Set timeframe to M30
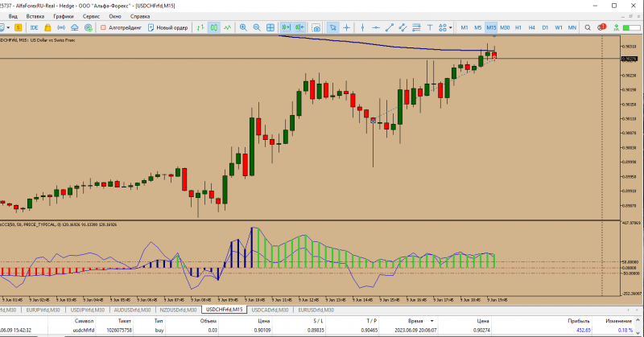This screenshot has width=644, height=337. tap(505, 27)
